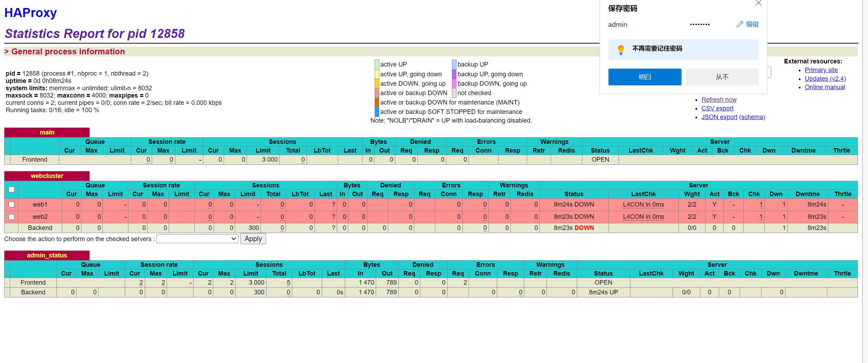Image resolution: width=868 pixels, height=363 pixels.
Task: Click the webcluster Backend row label
Action: pos(40,228)
